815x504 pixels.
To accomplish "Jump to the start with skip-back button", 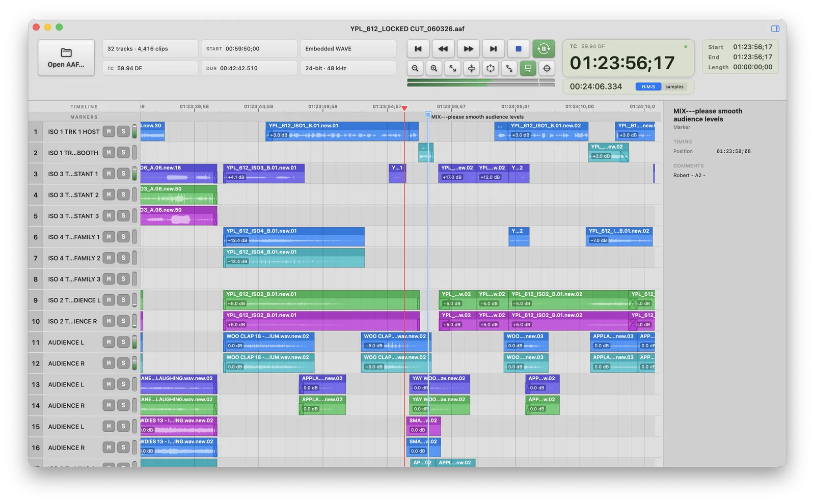I will click(x=418, y=49).
